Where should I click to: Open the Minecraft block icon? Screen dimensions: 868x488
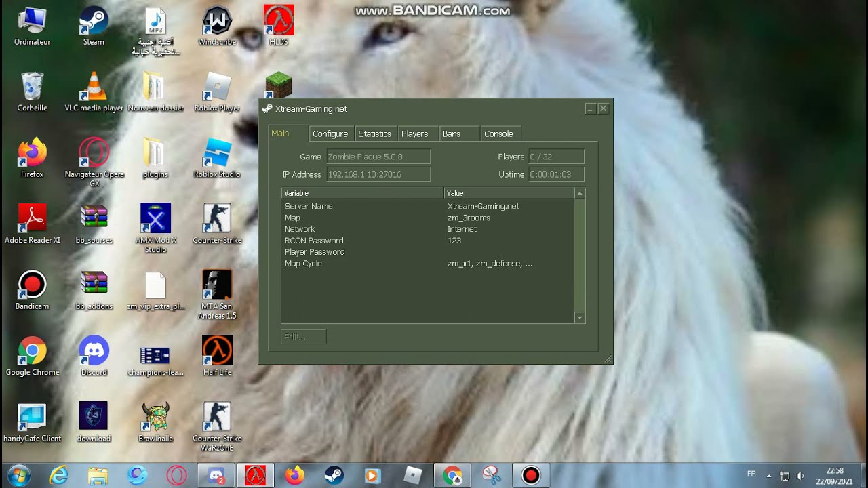[279, 85]
